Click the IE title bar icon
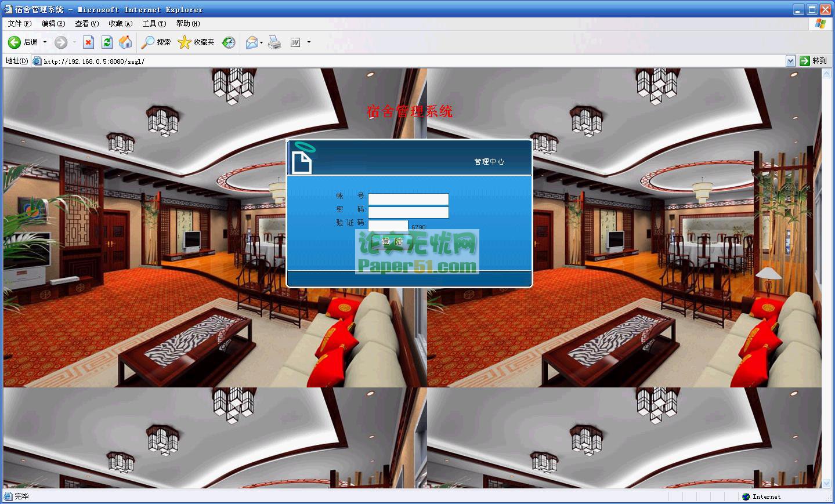This screenshot has width=835, height=504. (x=8, y=9)
